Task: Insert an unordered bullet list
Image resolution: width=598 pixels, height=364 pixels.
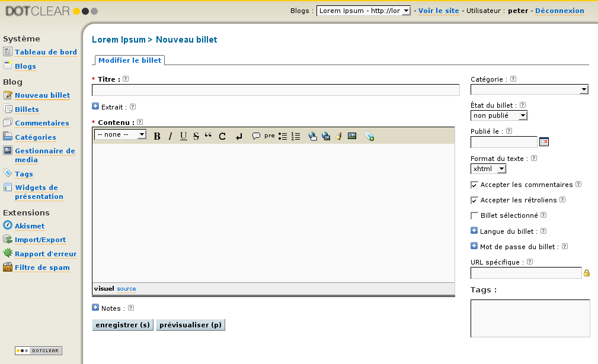Action: tap(283, 136)
